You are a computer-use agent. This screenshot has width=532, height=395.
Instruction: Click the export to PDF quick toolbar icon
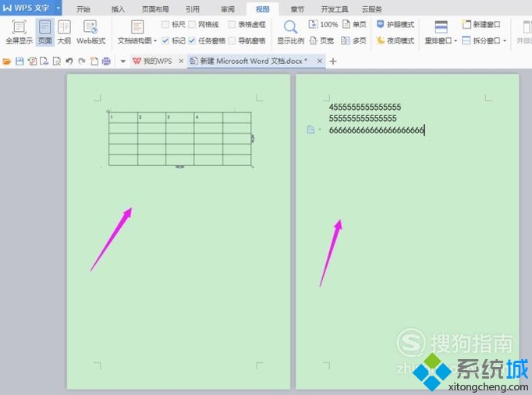coord(33,62)
